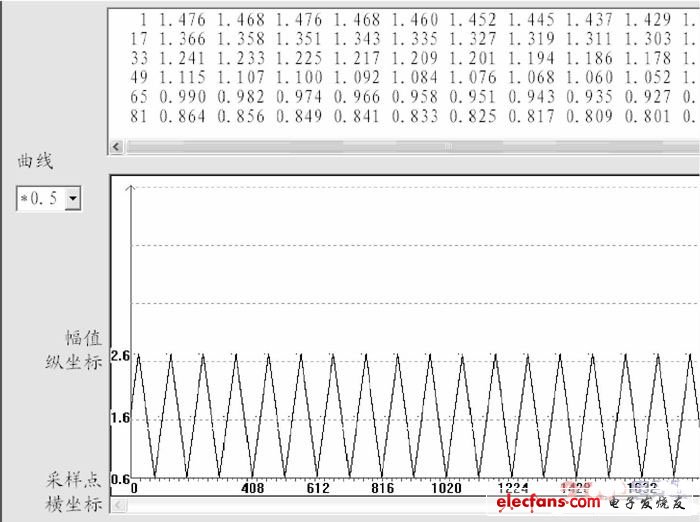Click the 曲线 label above the dropdown
This screenshot has width=700, height=522.
pyautogui.click(x=36, y=161)
